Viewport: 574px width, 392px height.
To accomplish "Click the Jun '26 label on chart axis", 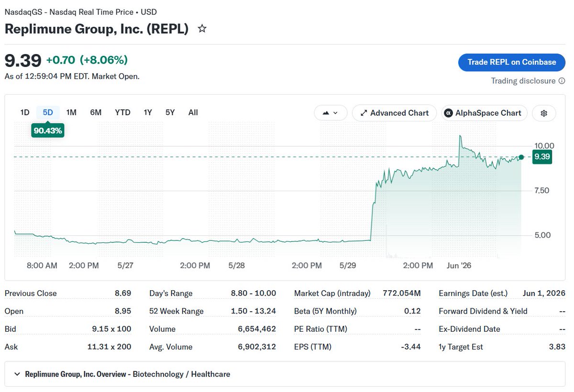I will (459, 265).
